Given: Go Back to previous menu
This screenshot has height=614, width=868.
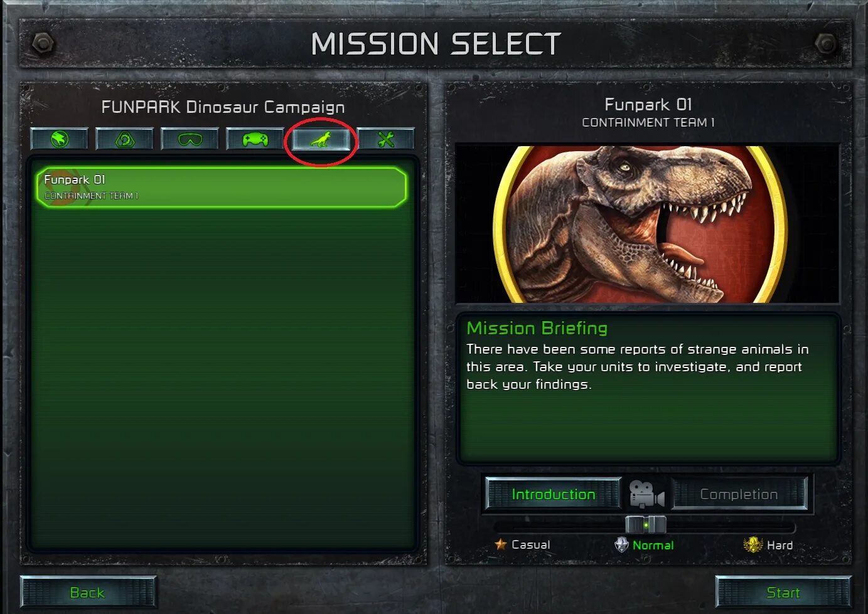Looking at the screenshot, I should point(88,593).
